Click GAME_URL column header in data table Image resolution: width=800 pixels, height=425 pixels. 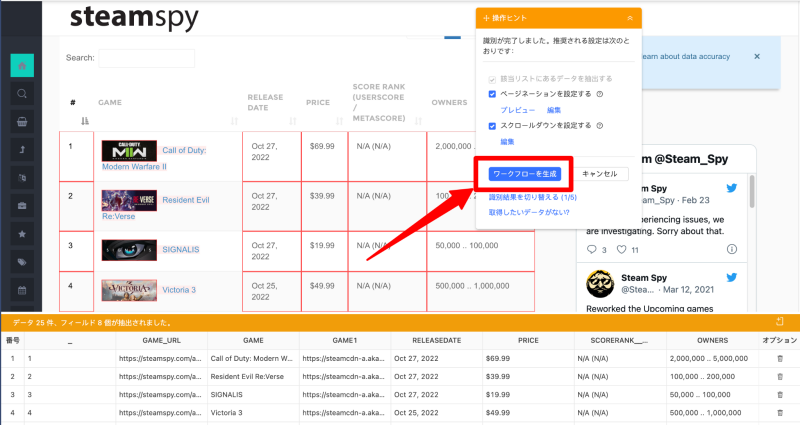click(x=161, y=340)
